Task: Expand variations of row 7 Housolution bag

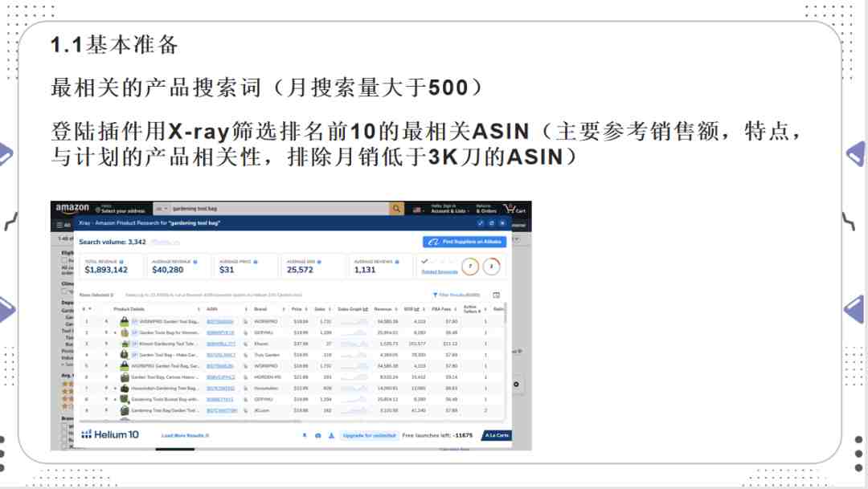Action: point(115,389)
